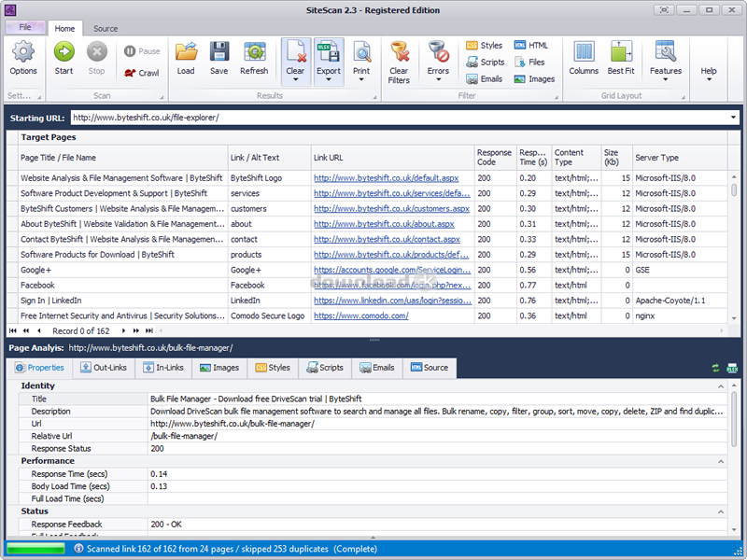747x560 pixels.
Task: Toggle the Images filter in ribbon
Action: pos(534,79)
